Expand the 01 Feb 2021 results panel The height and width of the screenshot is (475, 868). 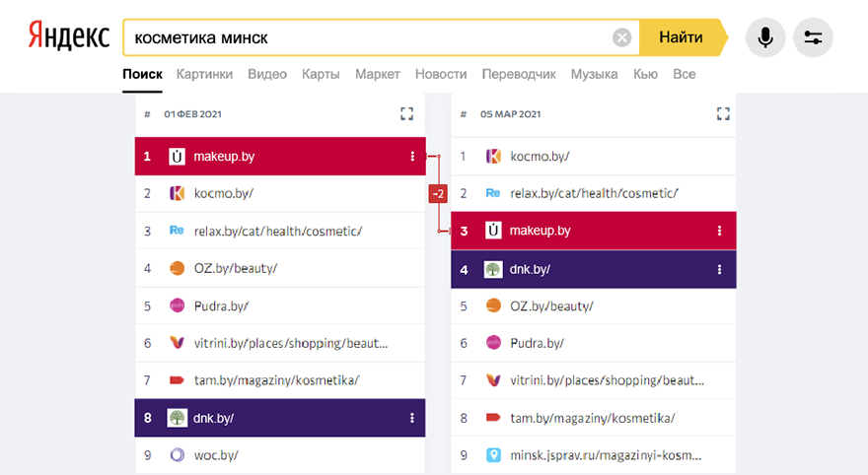pyautogui.click(x=406, y=114)
